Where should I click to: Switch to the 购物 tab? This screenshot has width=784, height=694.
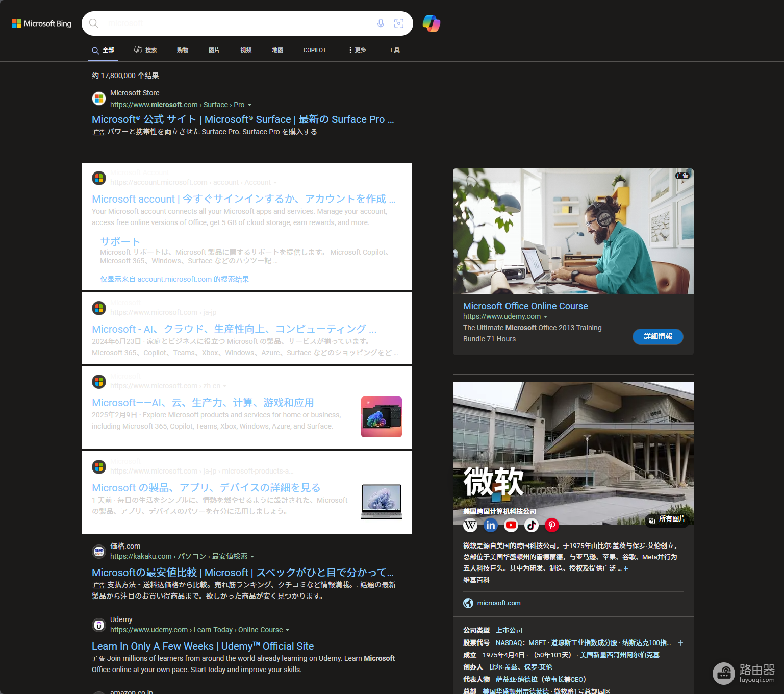183,50
